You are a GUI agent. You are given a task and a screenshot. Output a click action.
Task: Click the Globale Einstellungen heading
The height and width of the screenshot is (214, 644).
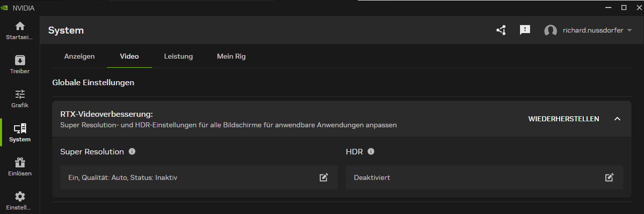pos(93,83)
